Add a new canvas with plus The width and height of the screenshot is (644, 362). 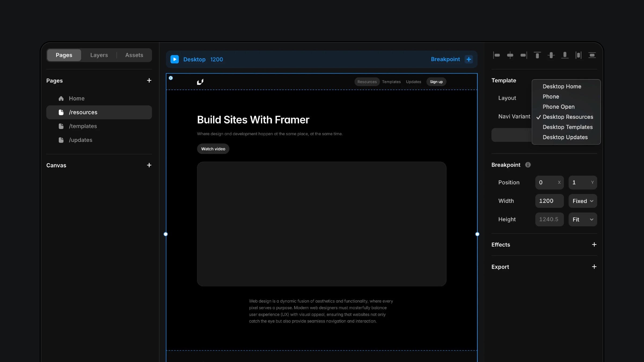149,165
